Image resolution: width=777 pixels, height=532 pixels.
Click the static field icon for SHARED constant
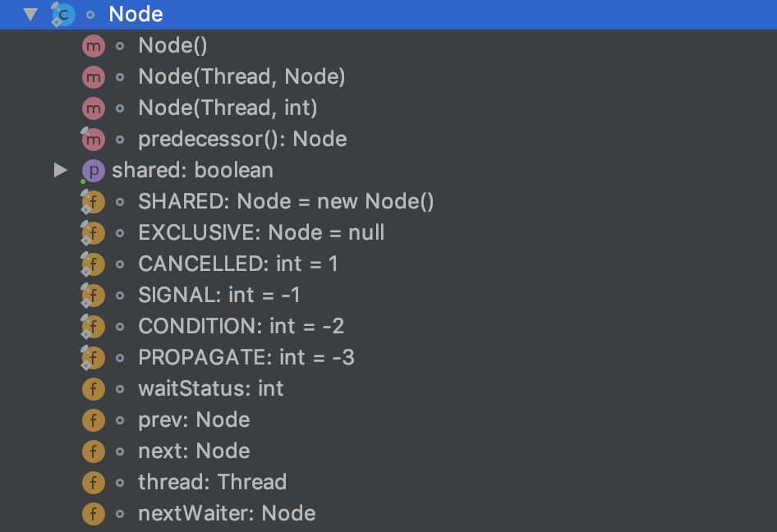(93, 201)
